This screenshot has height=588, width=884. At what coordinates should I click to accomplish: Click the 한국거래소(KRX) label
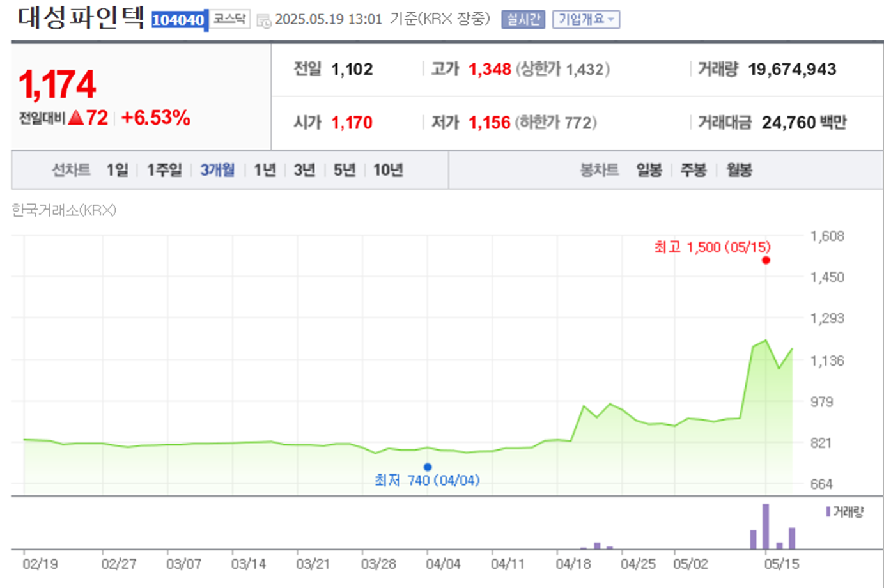coord(64,210)
